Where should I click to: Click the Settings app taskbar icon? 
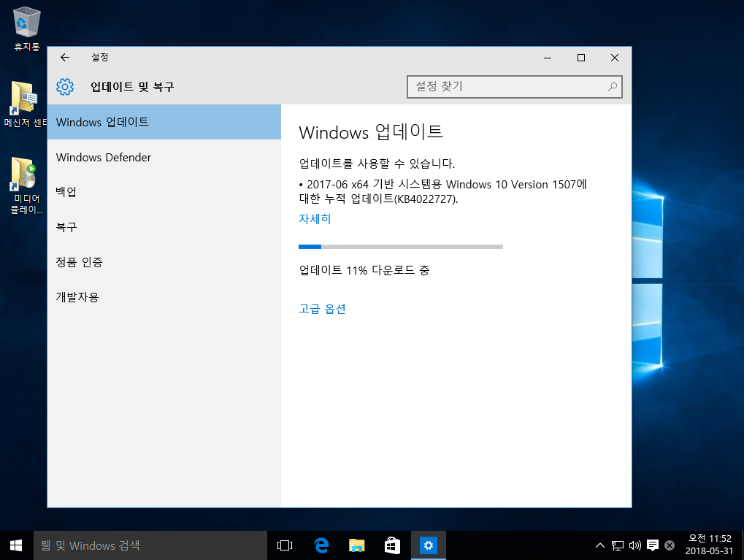[x=428, y=545]
